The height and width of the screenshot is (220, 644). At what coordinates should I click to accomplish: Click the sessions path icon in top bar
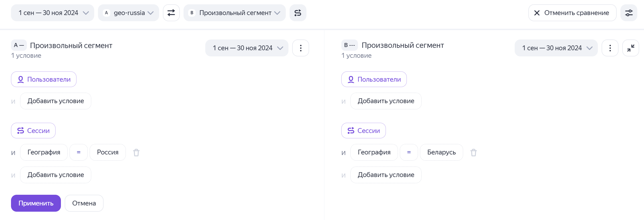tap(298, 13)
